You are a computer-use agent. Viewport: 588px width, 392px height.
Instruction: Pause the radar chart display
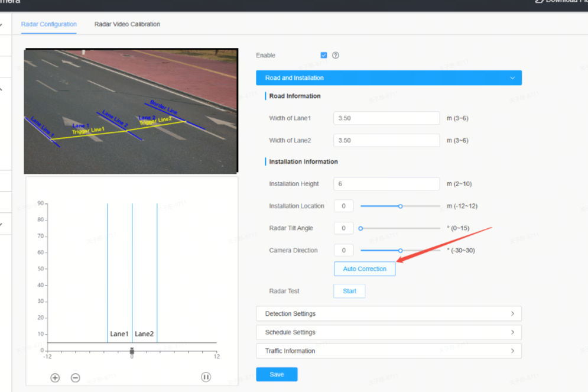click(x=206, y=377)
